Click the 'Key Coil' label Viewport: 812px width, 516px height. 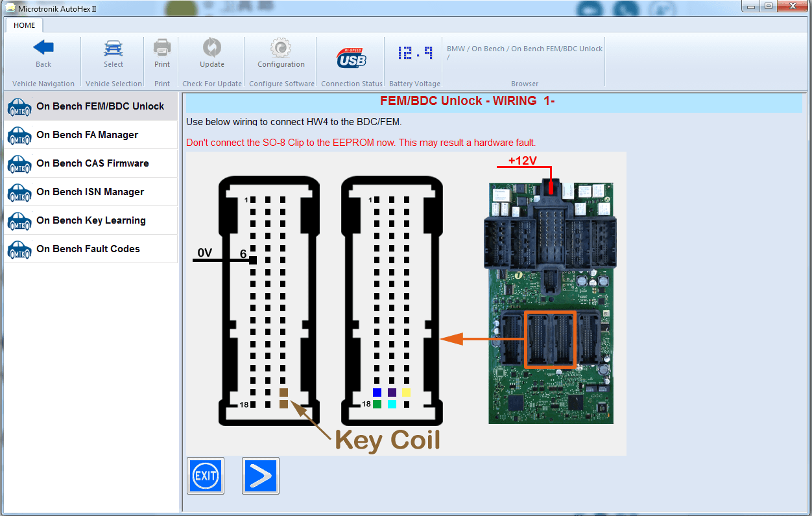[387, 440]
